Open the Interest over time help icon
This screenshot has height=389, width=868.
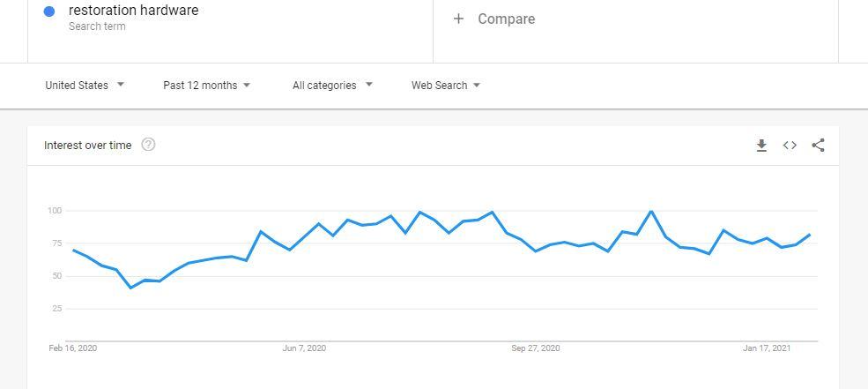pos(148,145)
